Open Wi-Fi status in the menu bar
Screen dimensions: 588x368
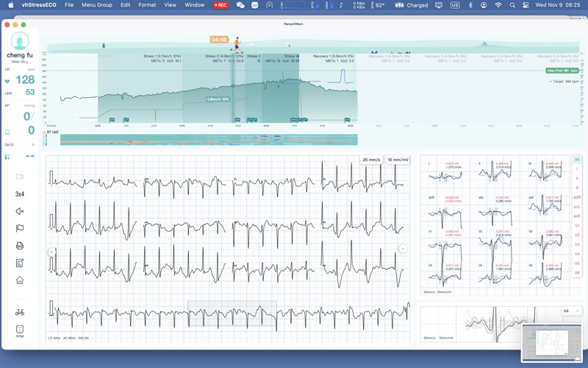[x=498, y=5]
